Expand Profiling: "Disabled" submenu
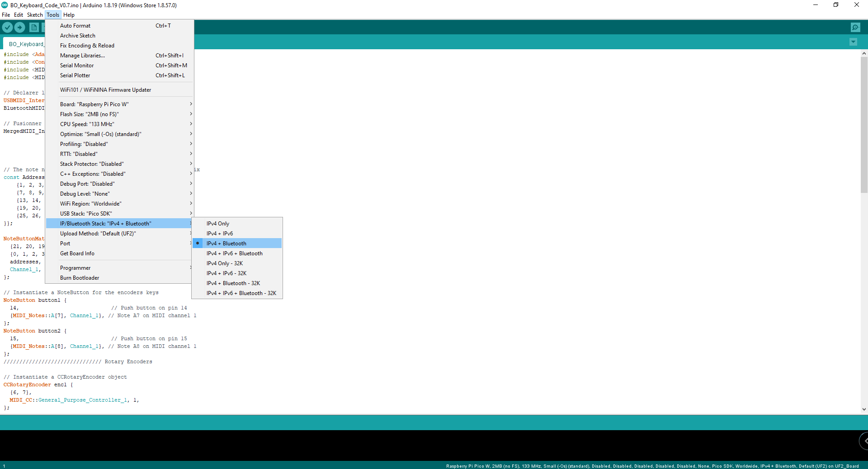Image resolution: width=868 pixels, height=469 pixels. (x=120, y=144)
